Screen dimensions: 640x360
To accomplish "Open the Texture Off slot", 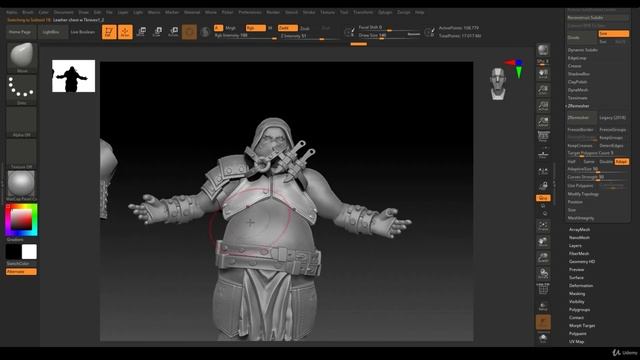I will pyautogui.click(x=22, y=153).
